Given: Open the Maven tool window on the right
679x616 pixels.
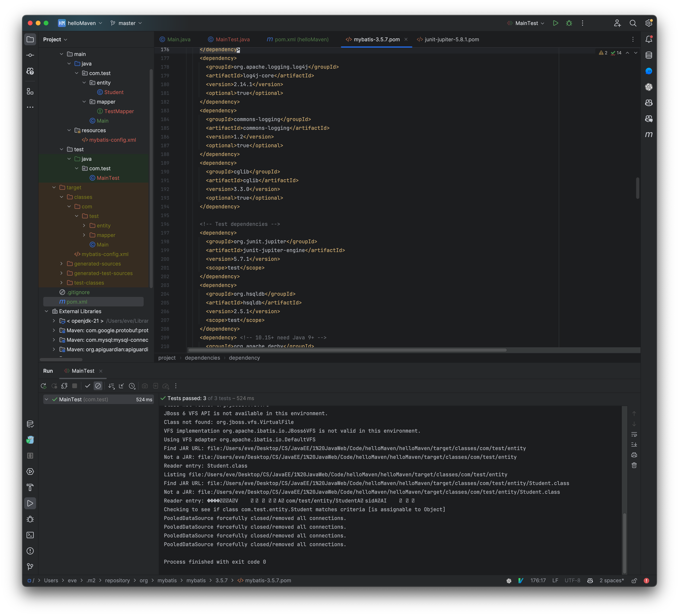Looking at the screenshot, I should click(x=649, y=135).
